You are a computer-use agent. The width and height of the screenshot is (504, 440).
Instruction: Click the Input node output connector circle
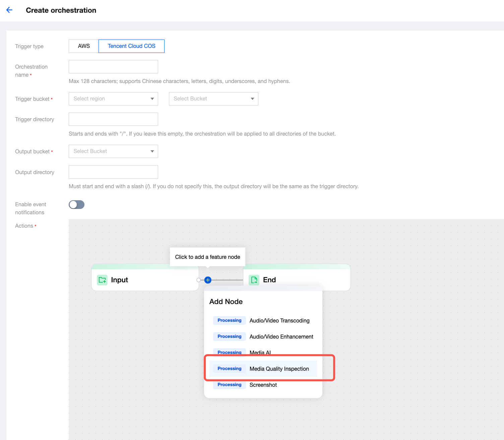[x=199, y=280]
